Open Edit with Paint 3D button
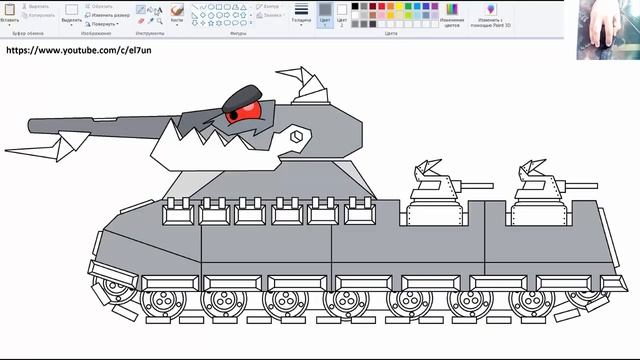This screenshot has height=360, width=640. [491, 16]
